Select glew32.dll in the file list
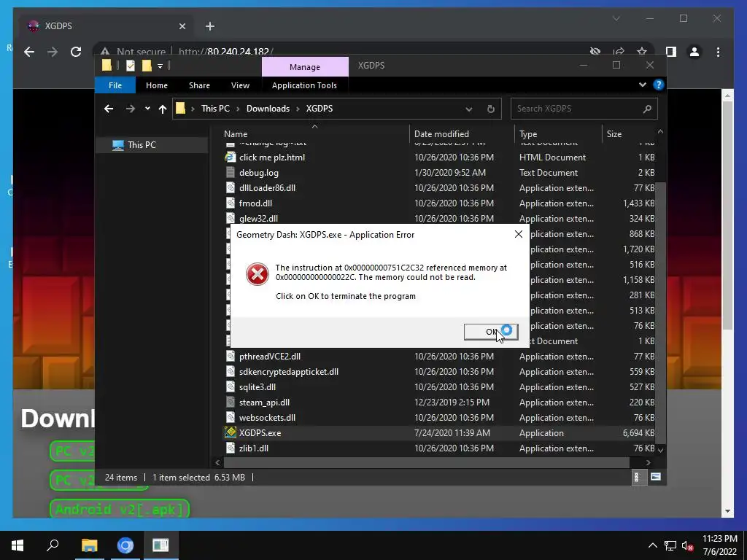 pyautogui.click(x=258, y=218)
